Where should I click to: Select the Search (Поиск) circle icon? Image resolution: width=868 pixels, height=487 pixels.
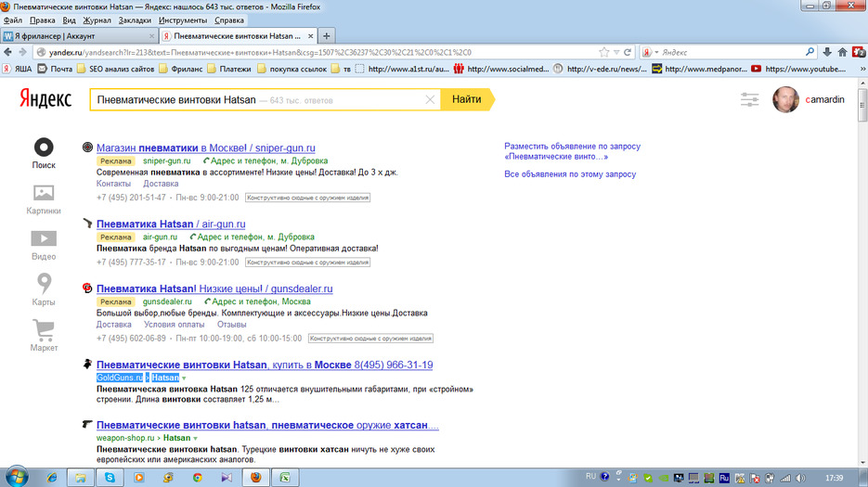pyautogui.click(x=44, y=147)
